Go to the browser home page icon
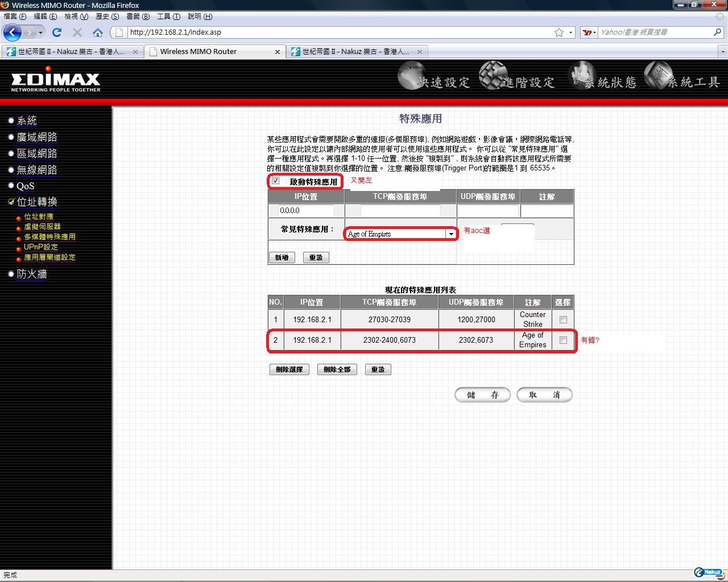This screenshot has width=728, height=582. (98, 32)
